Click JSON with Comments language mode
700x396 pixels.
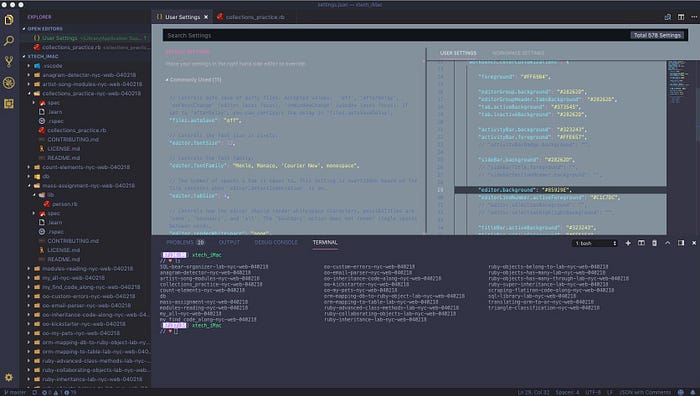tap(645, 392)
